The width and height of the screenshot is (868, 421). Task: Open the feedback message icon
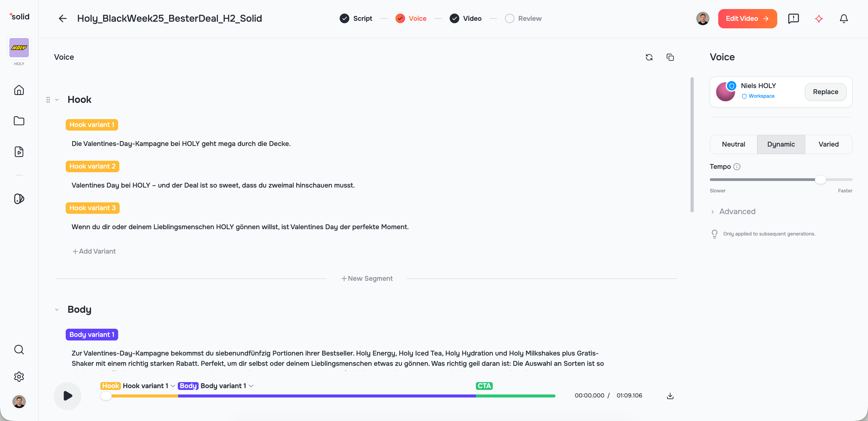coord(794,18)
